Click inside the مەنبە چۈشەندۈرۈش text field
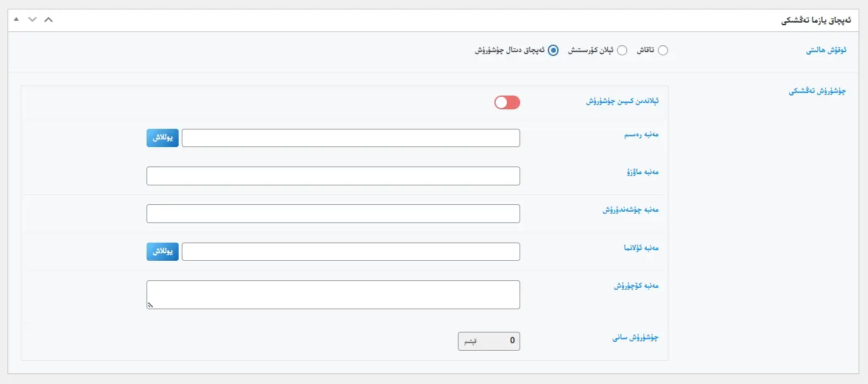Viewport: 868px width, 384px height. pos(333,213)
